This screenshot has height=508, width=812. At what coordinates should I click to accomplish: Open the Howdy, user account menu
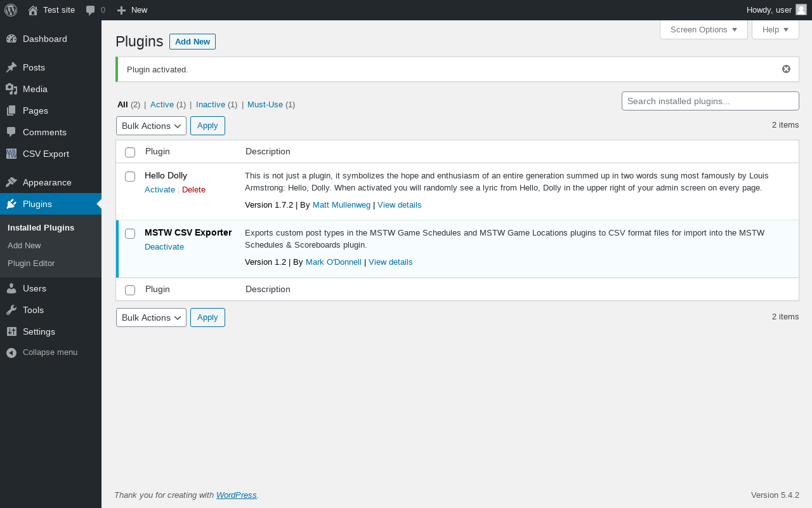(776, 10)
